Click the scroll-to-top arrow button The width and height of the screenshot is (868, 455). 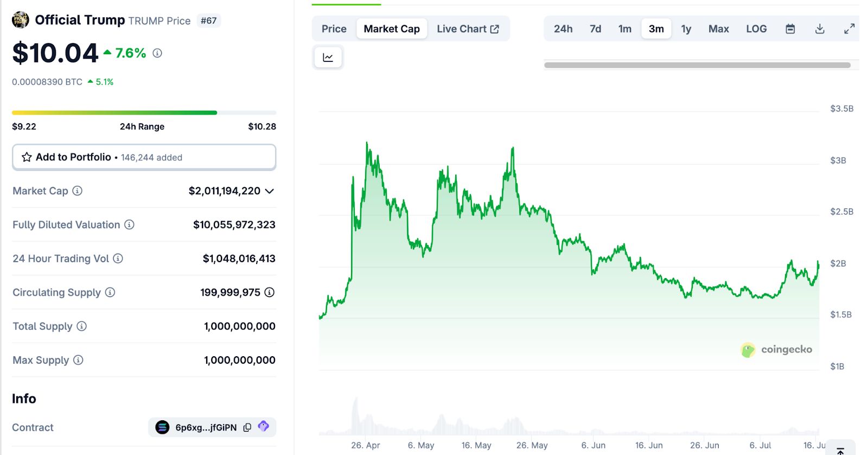pyautogui.click(x=840, y=450)
